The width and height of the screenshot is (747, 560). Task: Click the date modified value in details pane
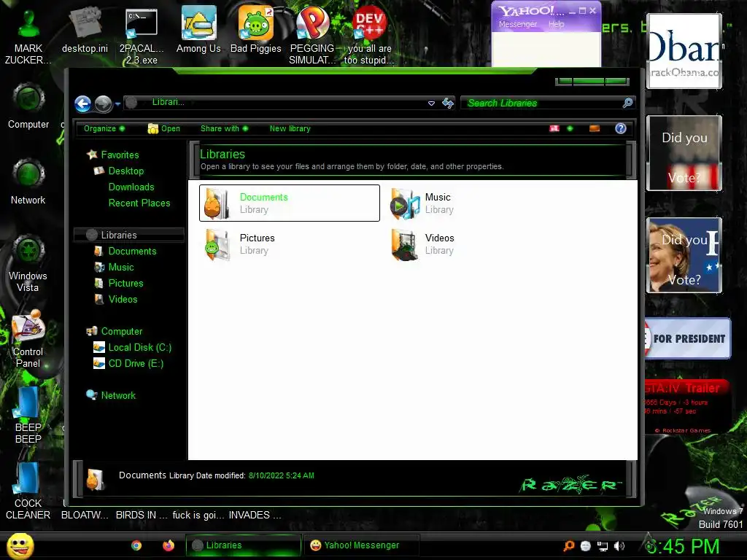click(x=281, y=475)
